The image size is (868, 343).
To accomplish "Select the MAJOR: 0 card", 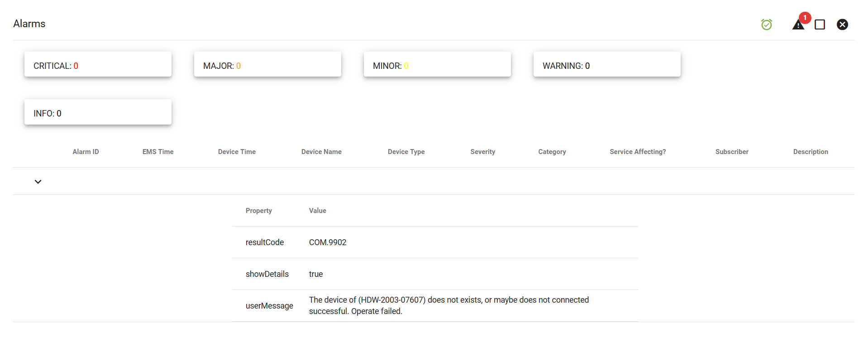I will (x=267, y=64).
